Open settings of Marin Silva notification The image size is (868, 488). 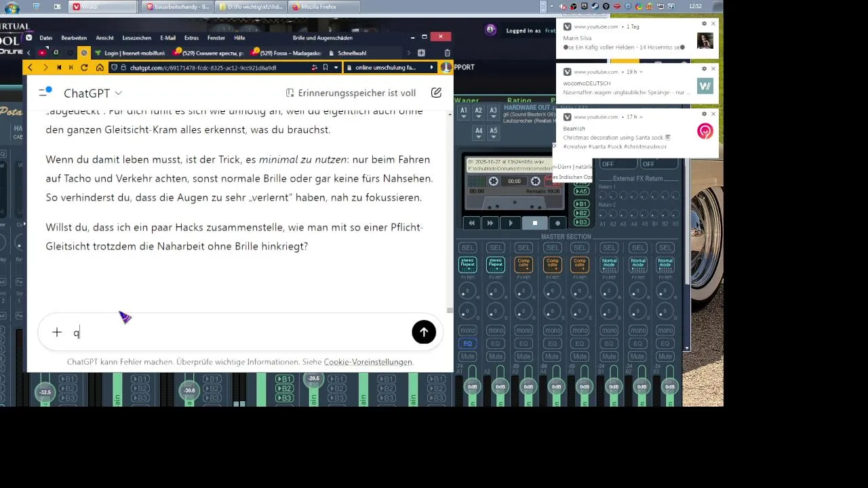tap(704, 24)
